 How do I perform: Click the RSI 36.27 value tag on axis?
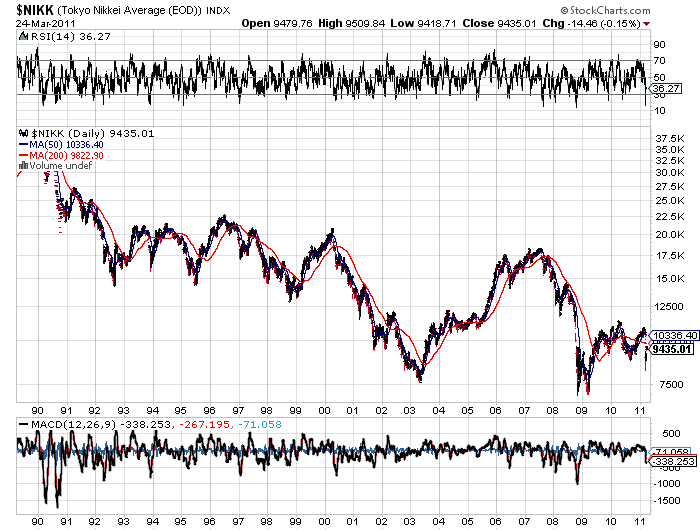pos(666,88)
